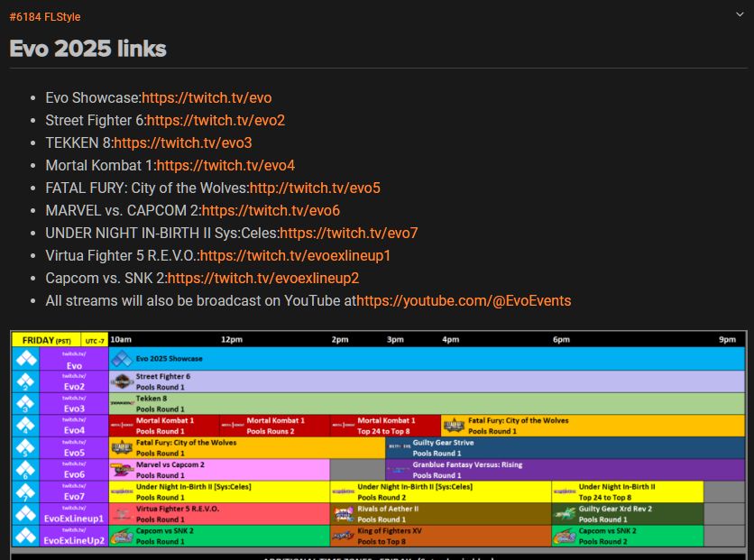Click the '10am' time column header
This screenshot has height=560, width=754.
(121, 339)
